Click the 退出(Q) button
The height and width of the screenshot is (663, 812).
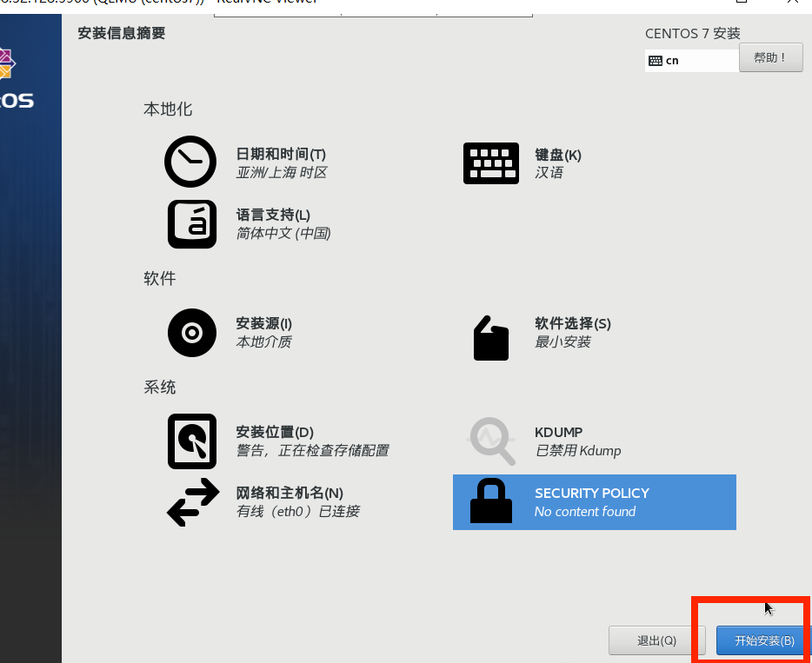click(656, 640)
